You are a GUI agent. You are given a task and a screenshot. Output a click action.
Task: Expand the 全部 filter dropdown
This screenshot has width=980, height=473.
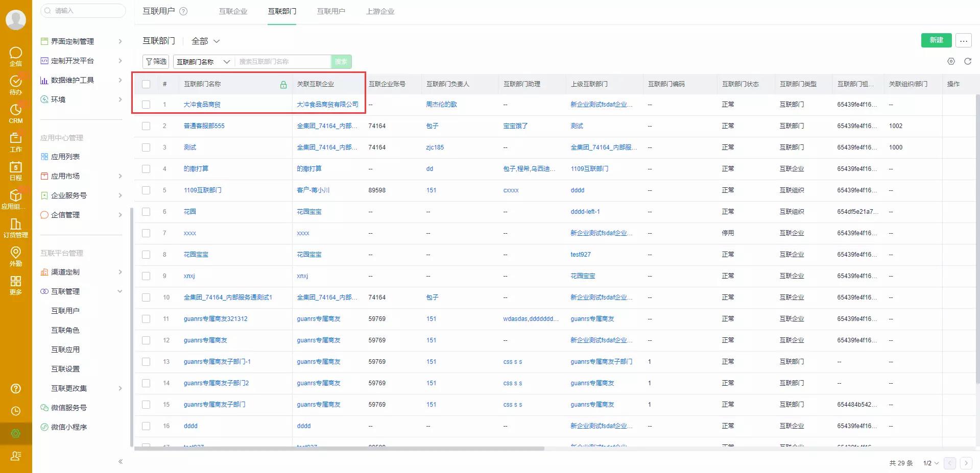(204, 41)
